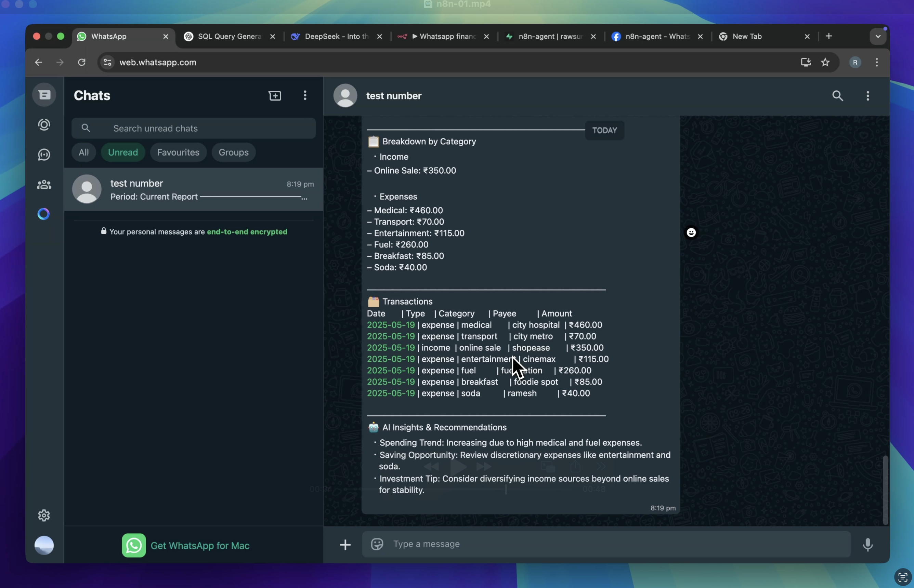This screenshot has width=914, height=588.
Task: Open the Communities icon in sidebar
Action: tap(44, 185)
